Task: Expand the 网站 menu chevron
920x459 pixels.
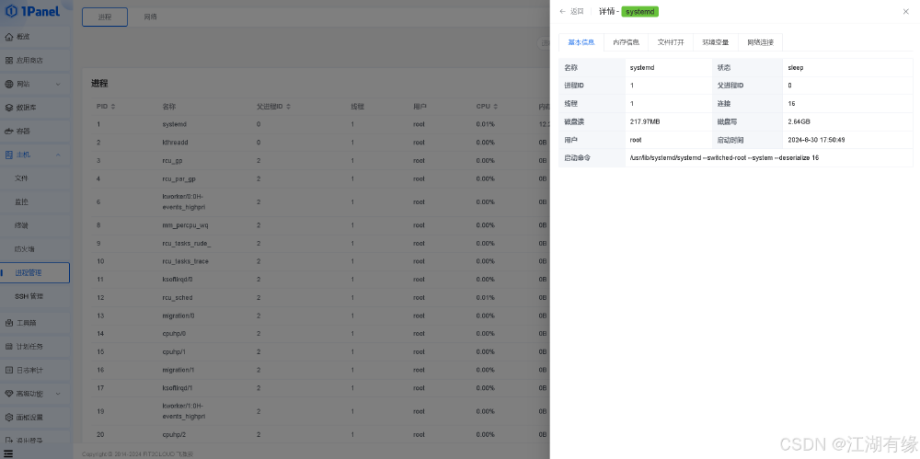Action: coord(58,85)
